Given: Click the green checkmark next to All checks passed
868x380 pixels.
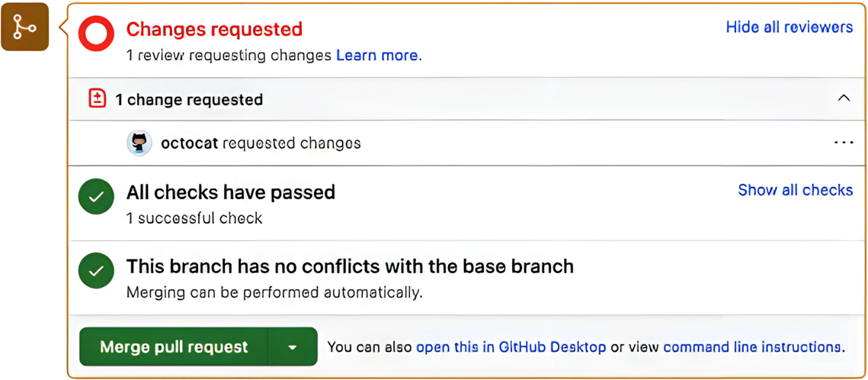Looking at the screenshot, I should [97, 198].
